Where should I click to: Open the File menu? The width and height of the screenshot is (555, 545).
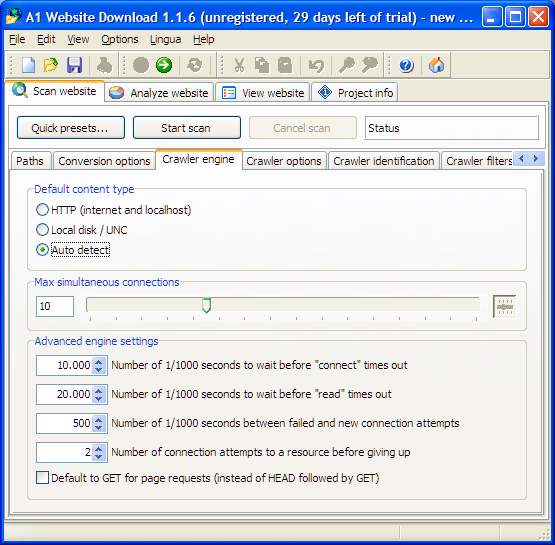(17, 39)
